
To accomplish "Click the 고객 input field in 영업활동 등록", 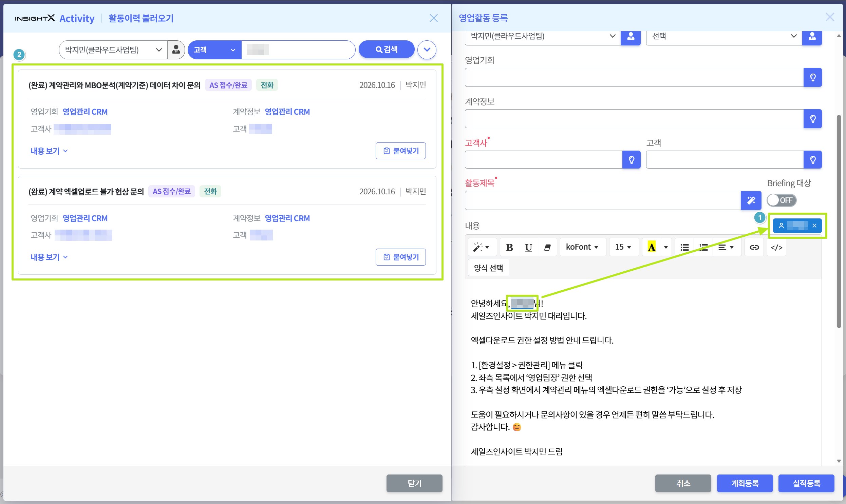I will (725, 160).
